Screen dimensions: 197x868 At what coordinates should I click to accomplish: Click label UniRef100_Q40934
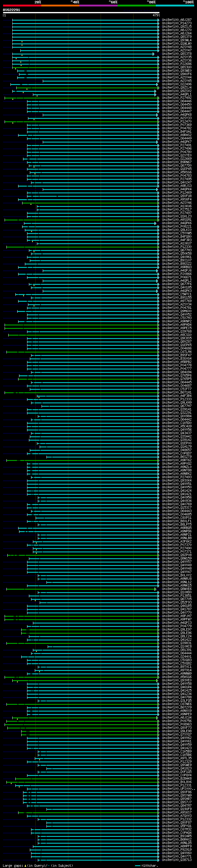click(177, 501)
